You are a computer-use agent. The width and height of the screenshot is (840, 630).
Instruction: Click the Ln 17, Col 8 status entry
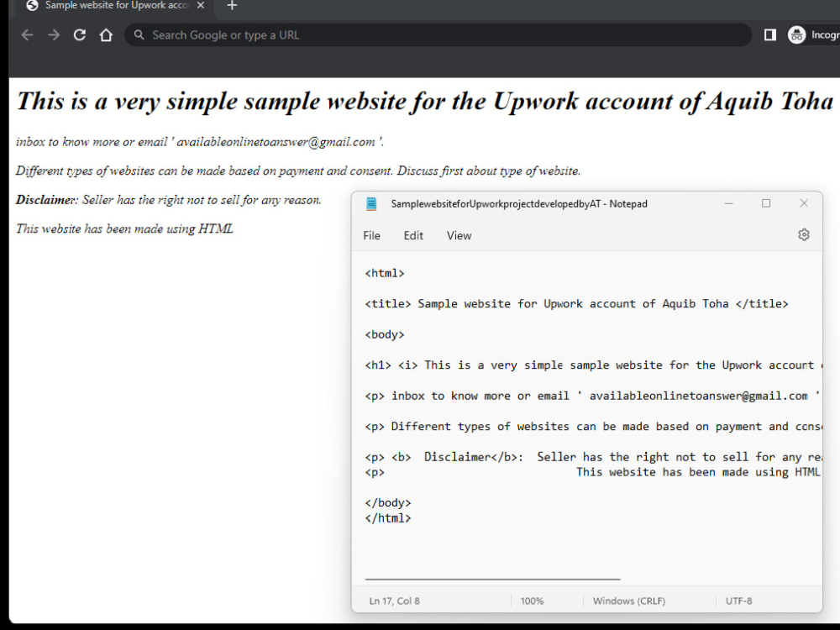(x=394, y=601)
